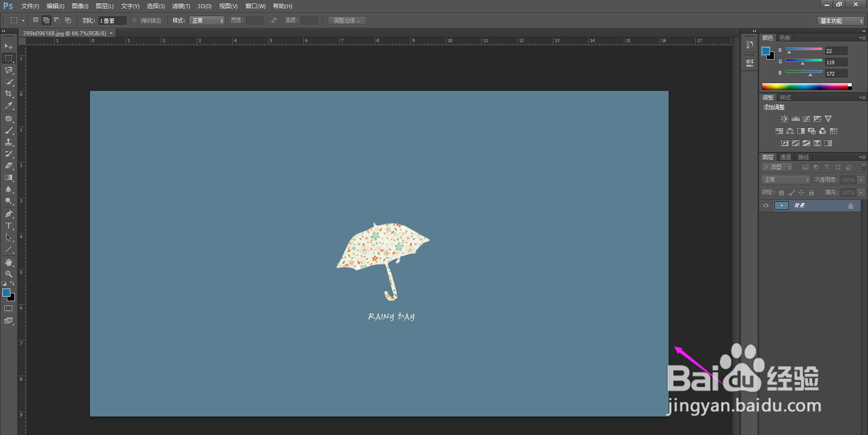The image size is (868, 435).
Task: Select the Clone Stamp tool
Action: point(9,142)
